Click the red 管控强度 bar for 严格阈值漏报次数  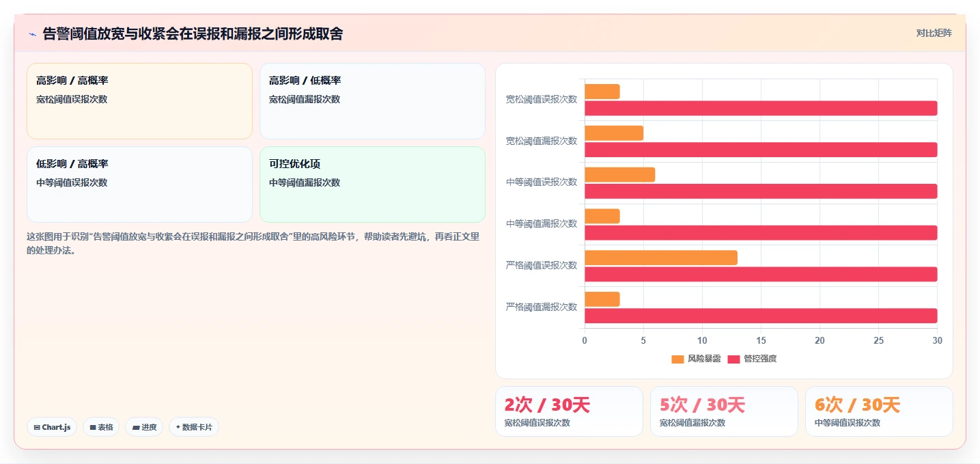pyautogui.click(x=761, y=316)
